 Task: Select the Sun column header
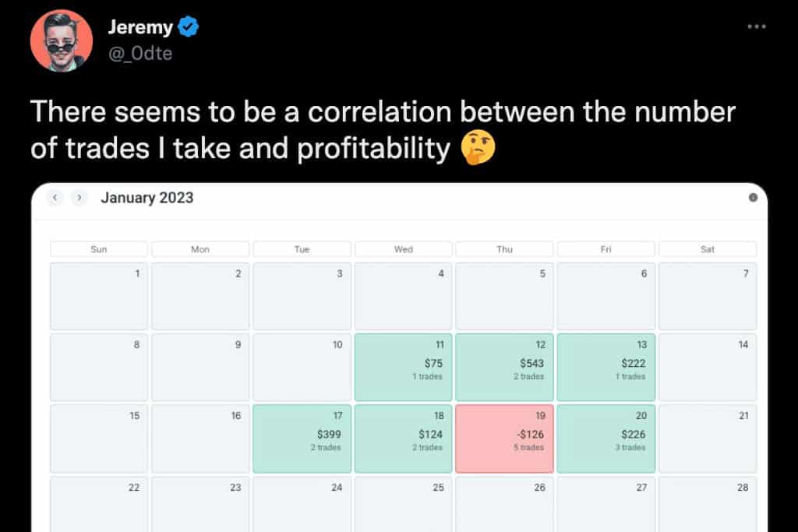[99, 249]
